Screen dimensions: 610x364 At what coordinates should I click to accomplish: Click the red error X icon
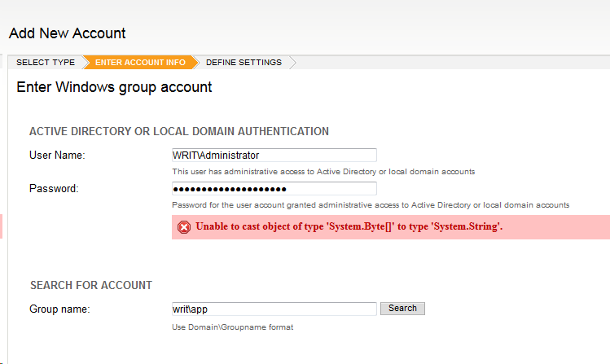click(x=184, y=227)
